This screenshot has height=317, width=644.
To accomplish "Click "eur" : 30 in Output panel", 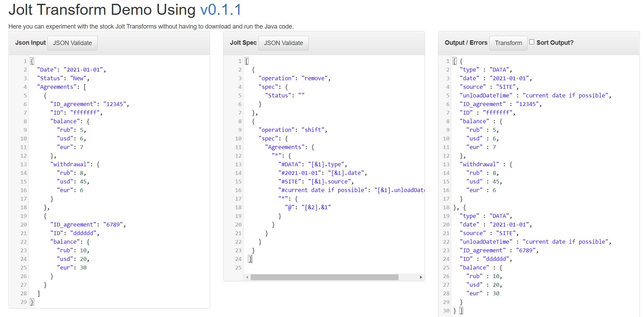I will 483,293.
